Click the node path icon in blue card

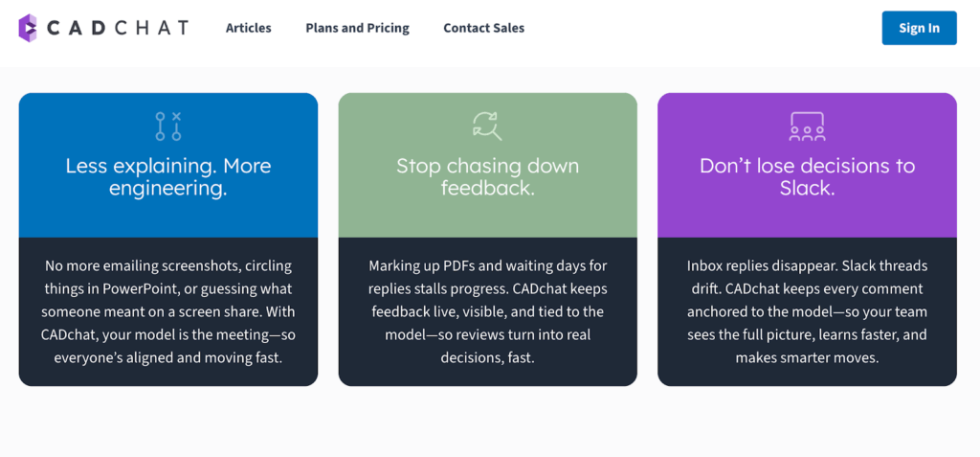168,126
